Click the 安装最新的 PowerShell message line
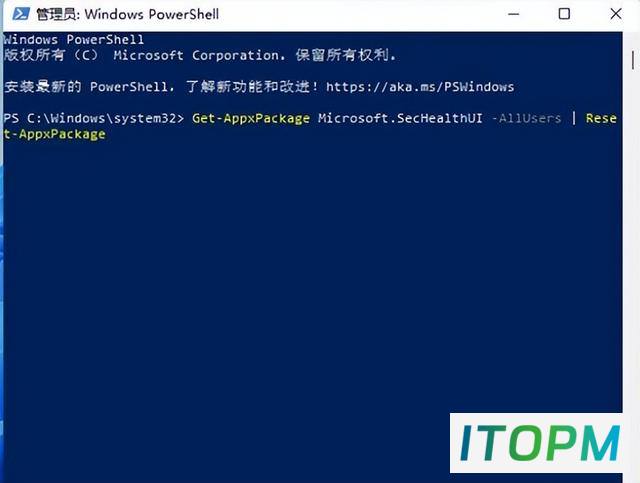640x483 pixels. 259,87
